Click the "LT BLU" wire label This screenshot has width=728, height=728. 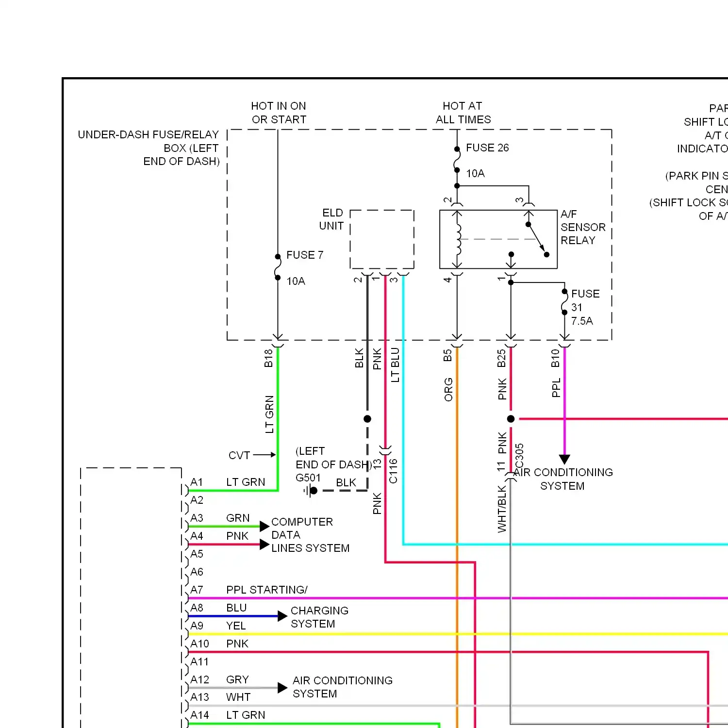tap(395, 365)
